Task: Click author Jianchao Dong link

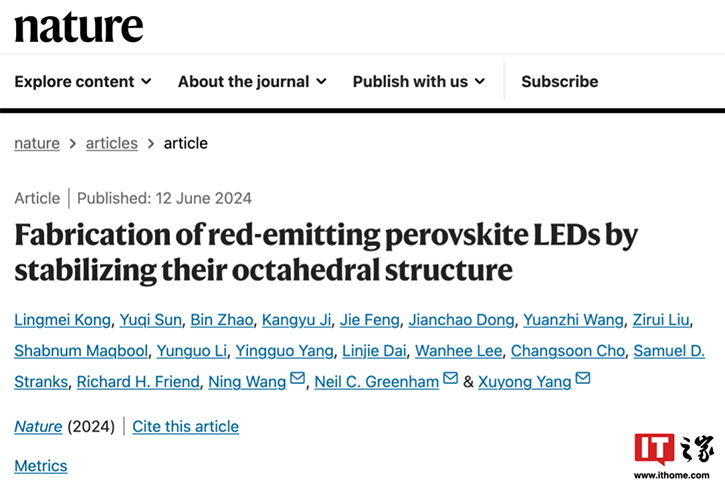Action: pyautogui.click(x=461, y=320)
